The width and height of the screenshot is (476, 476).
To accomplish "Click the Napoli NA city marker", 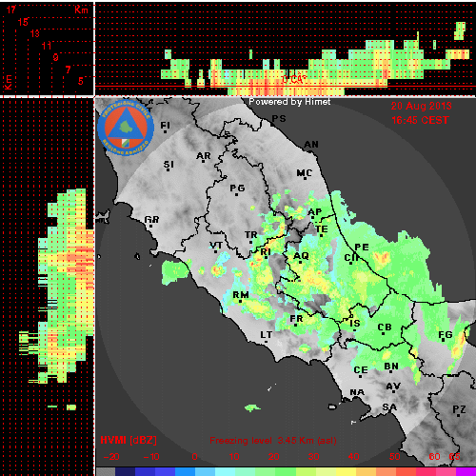I will pos(357,392).
